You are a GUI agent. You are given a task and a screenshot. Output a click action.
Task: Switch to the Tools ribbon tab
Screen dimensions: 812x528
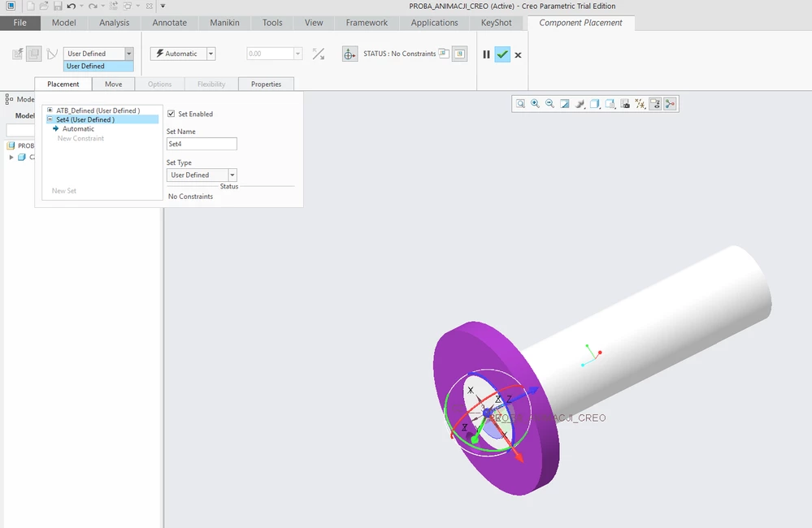(x=272, y=23)
